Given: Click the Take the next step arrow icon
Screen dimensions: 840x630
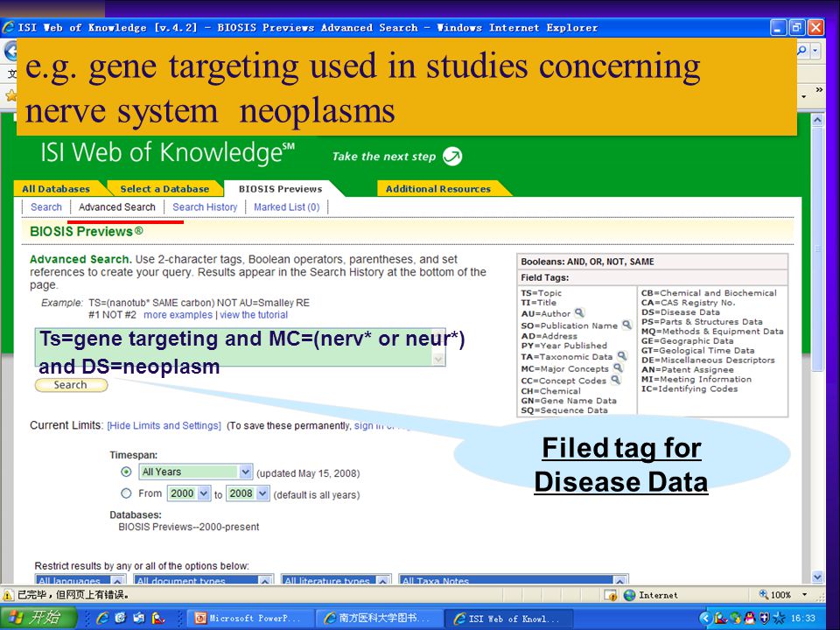Looking at the screenshot, I should coord(452,157).
